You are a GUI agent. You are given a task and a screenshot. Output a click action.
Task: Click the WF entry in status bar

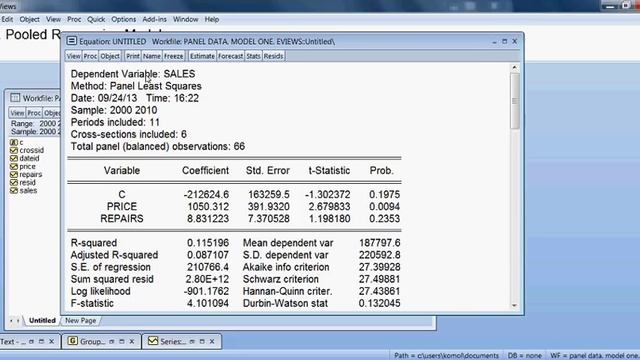tap(594, 356)
